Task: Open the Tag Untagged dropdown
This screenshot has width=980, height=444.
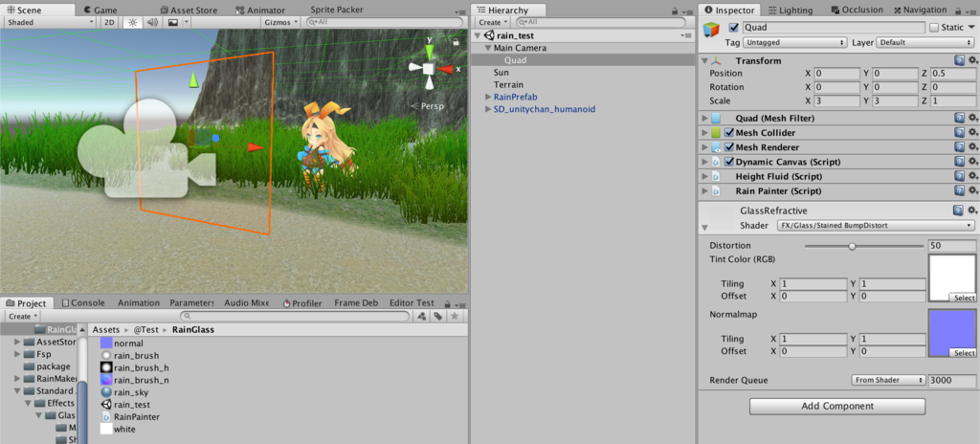Action: pos(795,42)
